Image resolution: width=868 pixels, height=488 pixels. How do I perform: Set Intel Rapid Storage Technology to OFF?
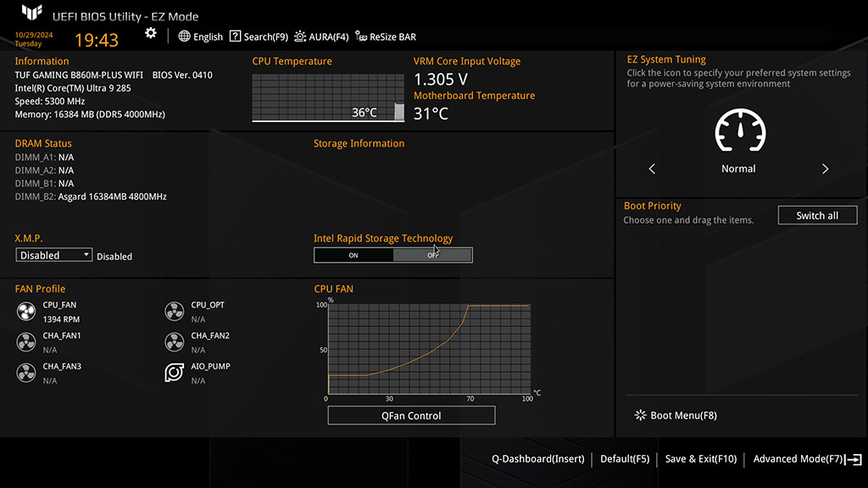[432, 255]
